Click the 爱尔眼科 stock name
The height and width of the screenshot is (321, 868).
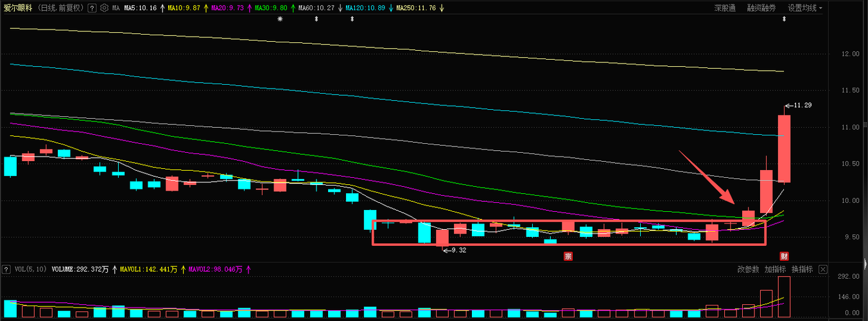19,8
